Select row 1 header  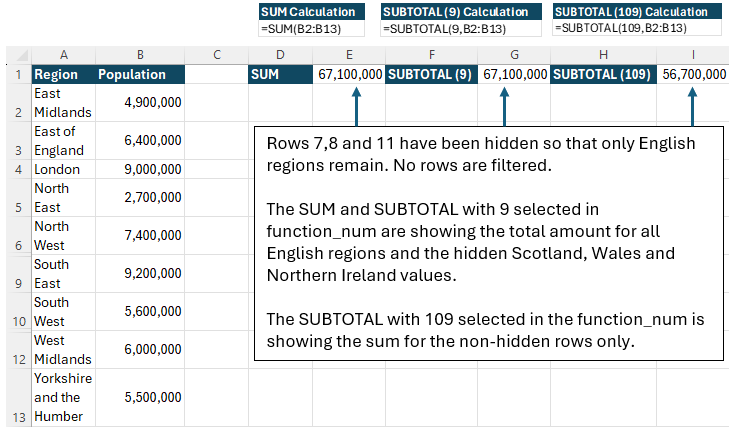tap(16, 74)
